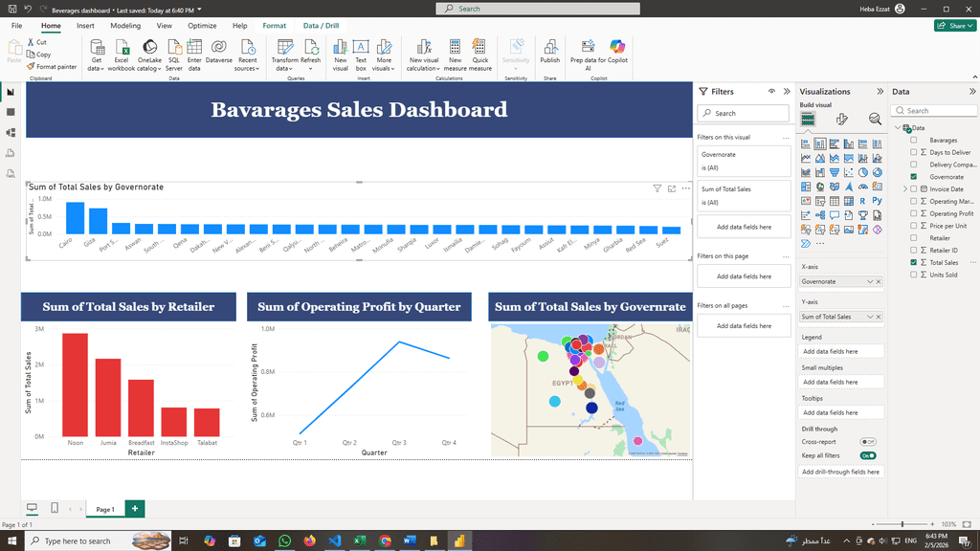The width and height of the screenshot is (980, 551).
Task: Check the Units Sold field checkbox
Action: point(914,275)
